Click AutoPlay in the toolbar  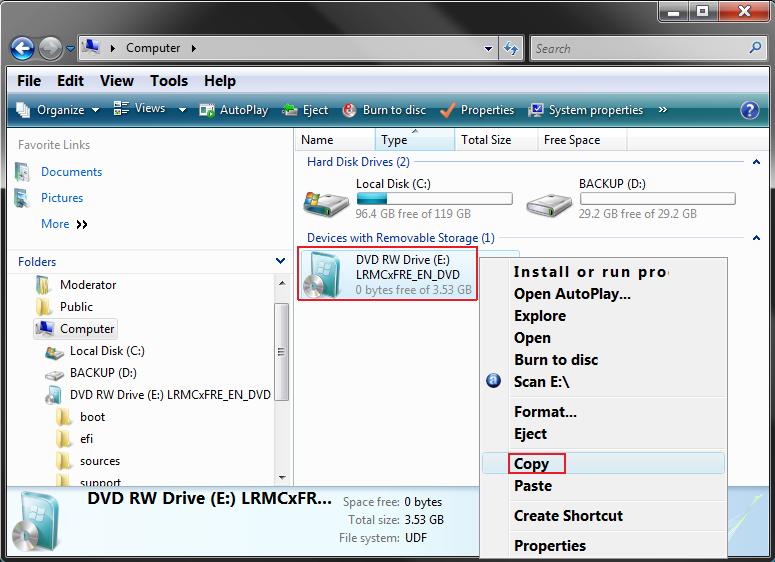[233, 110]
